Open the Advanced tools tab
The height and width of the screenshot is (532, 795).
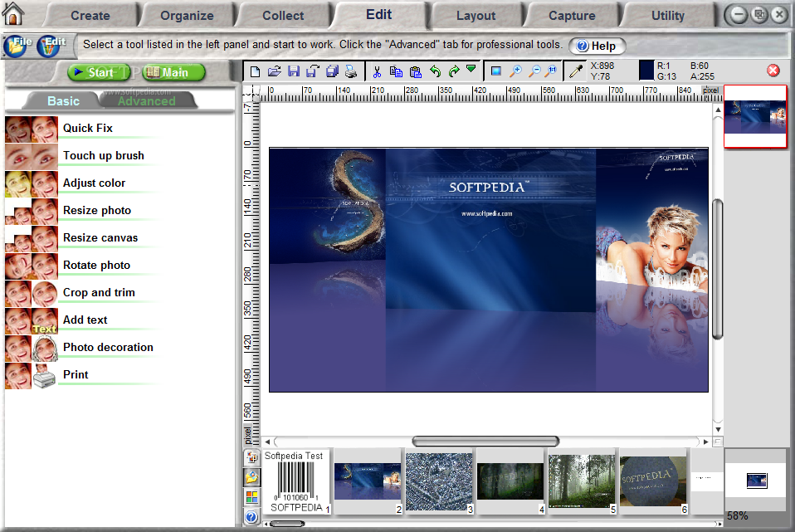click(147, 101)
